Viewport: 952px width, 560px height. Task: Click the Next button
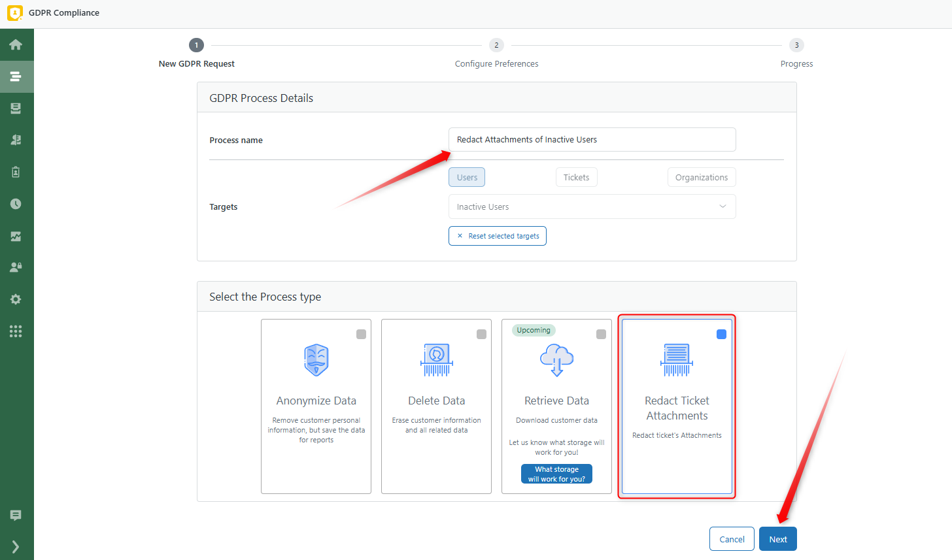click(x=778, y=539)
